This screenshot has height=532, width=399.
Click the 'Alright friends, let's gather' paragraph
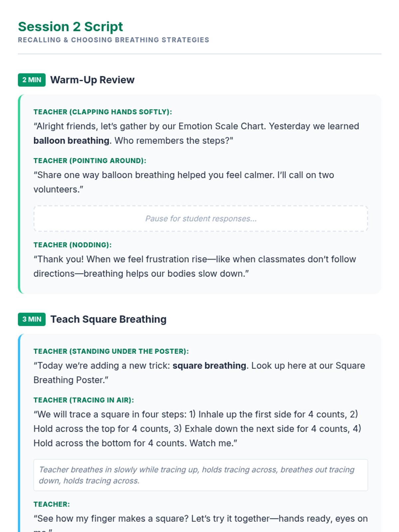[x=197, y=133]
